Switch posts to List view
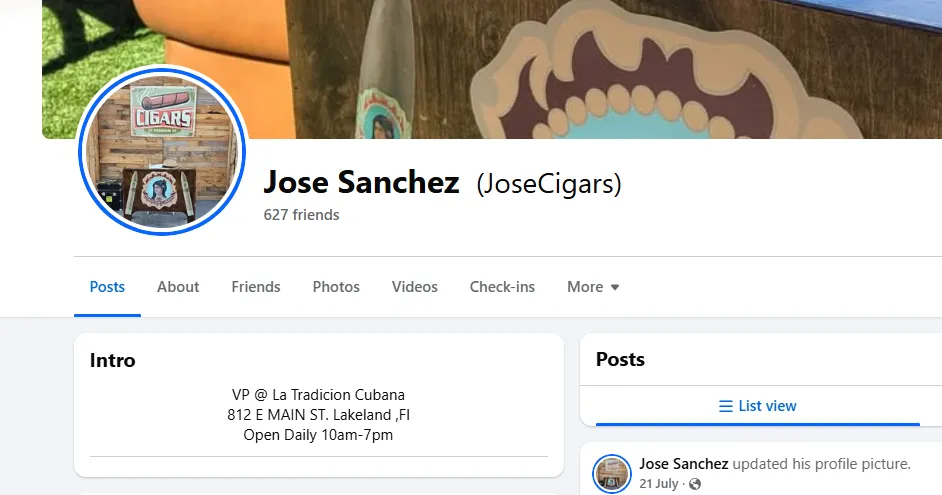This screenshot has height=495, width=942. (758, 406)
